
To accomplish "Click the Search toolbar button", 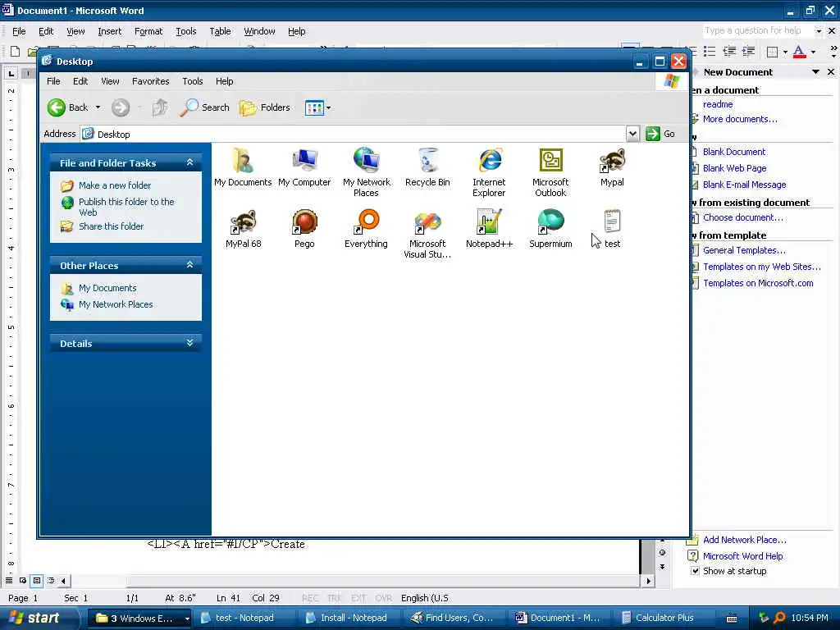I will 204,107.
